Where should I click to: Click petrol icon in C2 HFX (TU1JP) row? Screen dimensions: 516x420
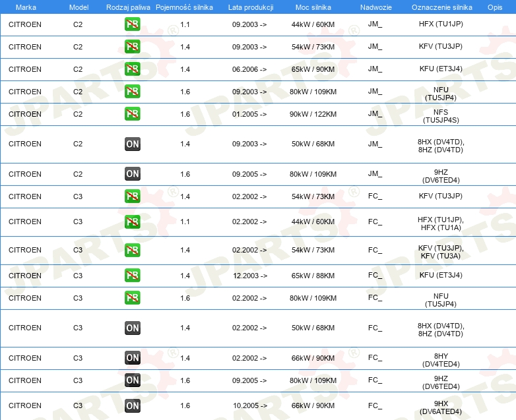coord(132,24)
